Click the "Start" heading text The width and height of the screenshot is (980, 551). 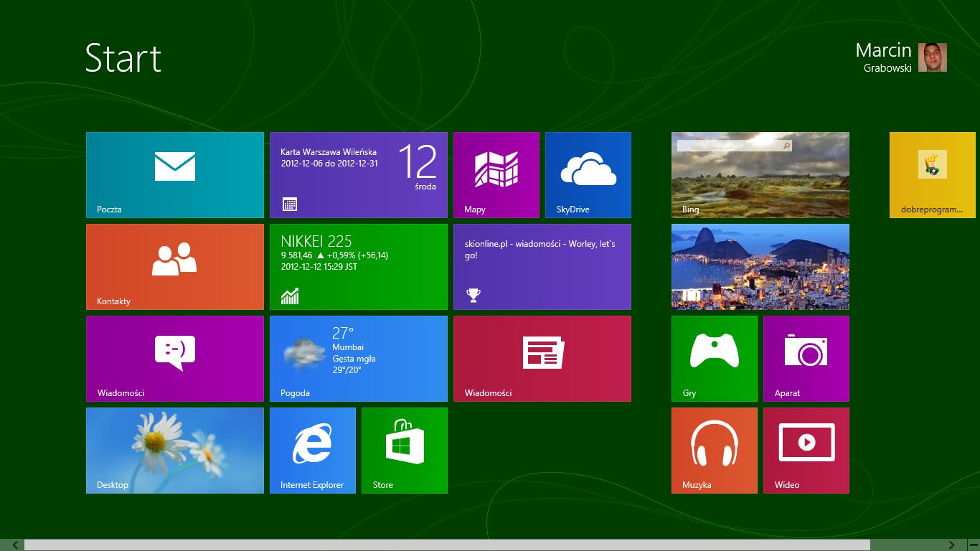pos(123,58)
